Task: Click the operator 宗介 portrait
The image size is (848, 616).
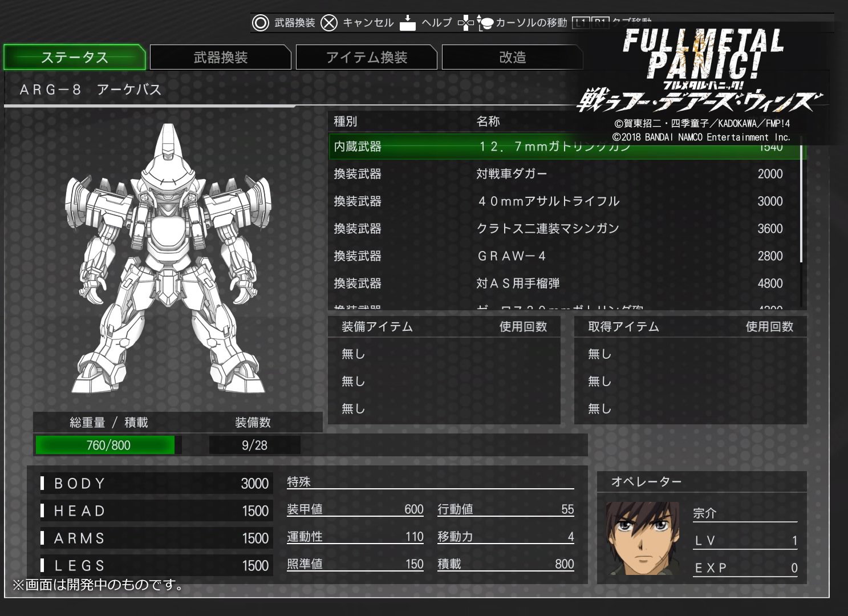Action: click(x=643, y=538)
